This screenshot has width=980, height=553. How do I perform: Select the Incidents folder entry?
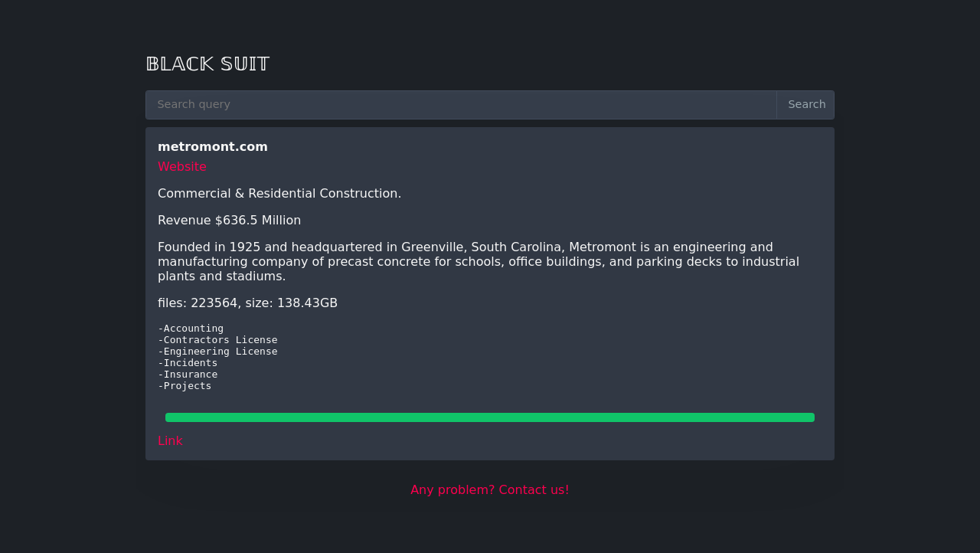tap(188, 363)
